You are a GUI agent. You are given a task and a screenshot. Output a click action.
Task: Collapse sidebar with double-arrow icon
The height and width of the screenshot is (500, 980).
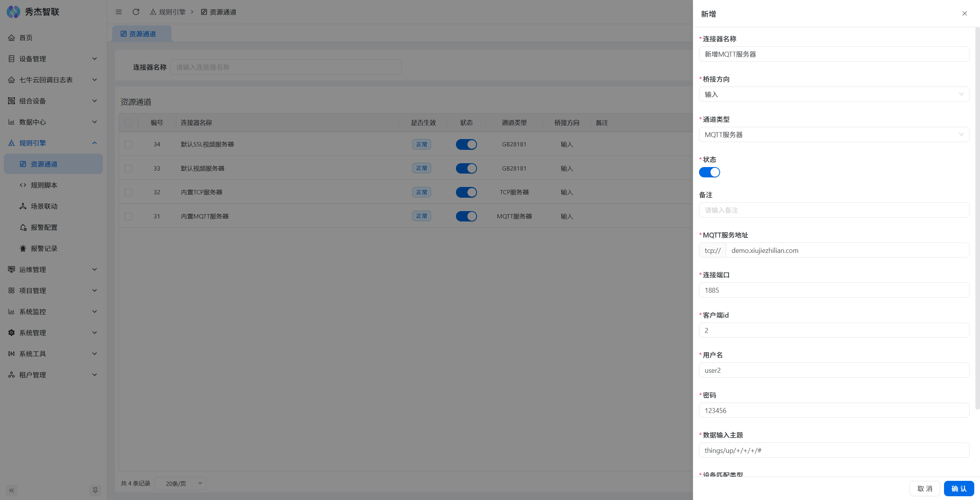(x=11, y=490)
